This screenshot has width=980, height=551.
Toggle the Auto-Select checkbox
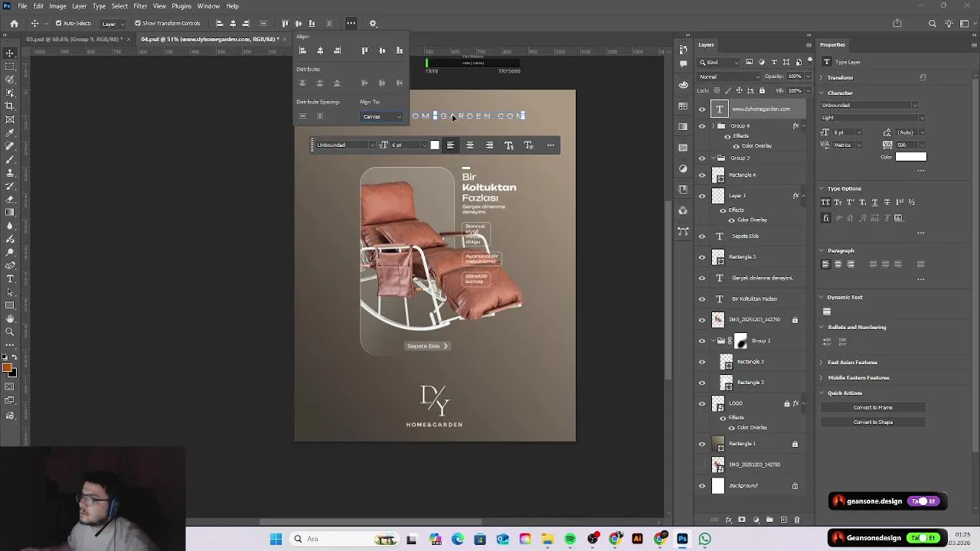coord(59,24)
